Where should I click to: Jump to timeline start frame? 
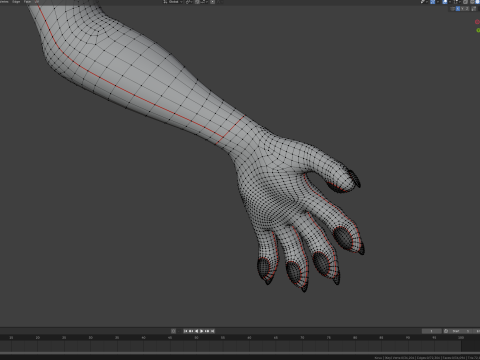click(x=186, y=331)
